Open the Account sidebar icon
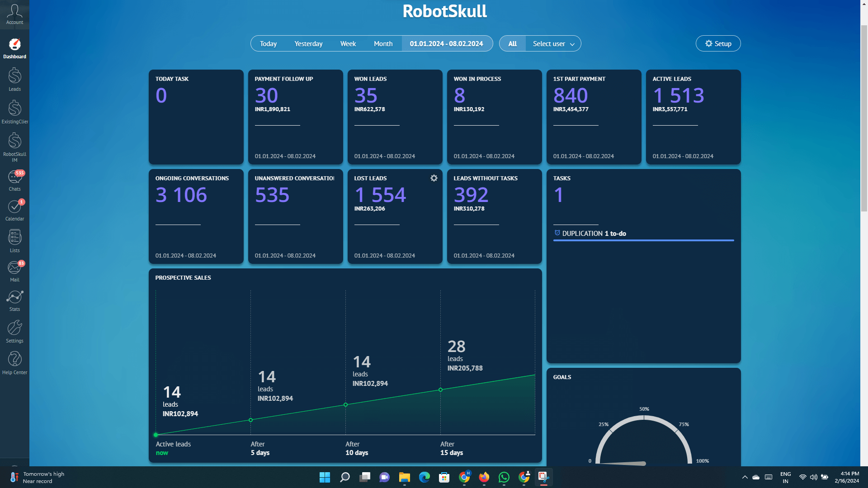The image size is (868, 488). 14,14
